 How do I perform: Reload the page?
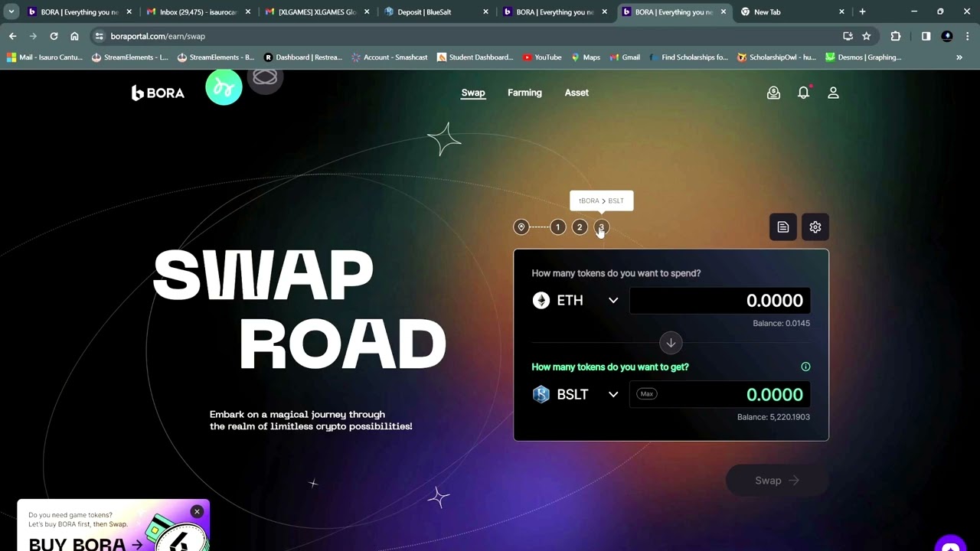[54, 36]
